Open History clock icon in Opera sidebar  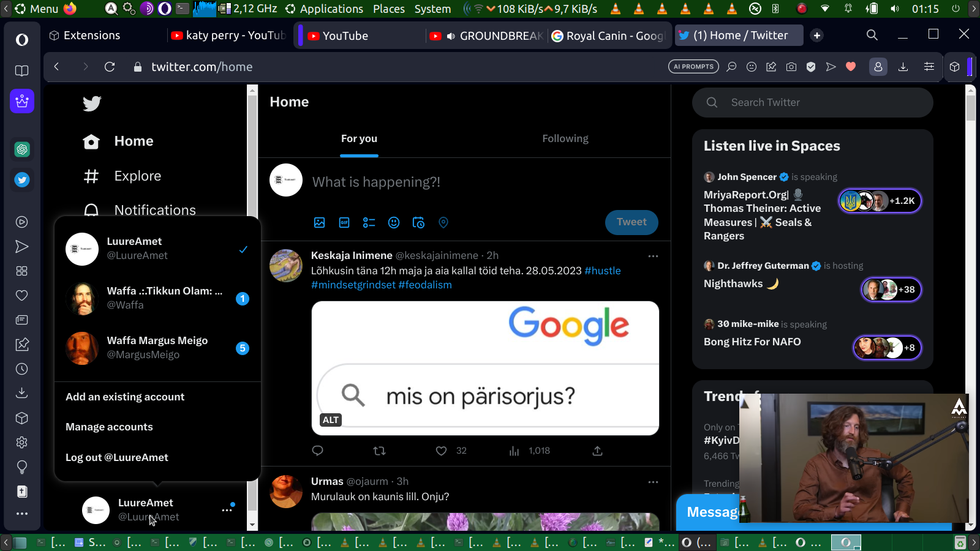click(22, 369)
